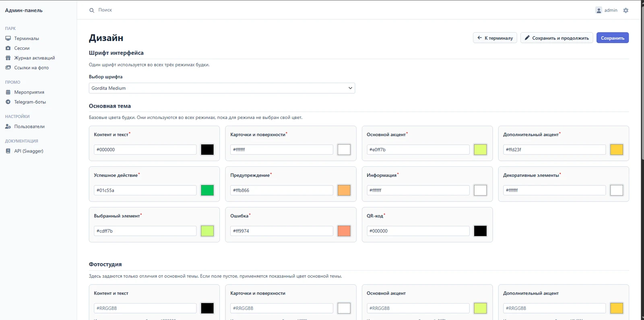Image resolution: width=644 pixels, height=320 pixels.
Task: Click the users icon beside Пользователи
Action: [x=8, y=126]
